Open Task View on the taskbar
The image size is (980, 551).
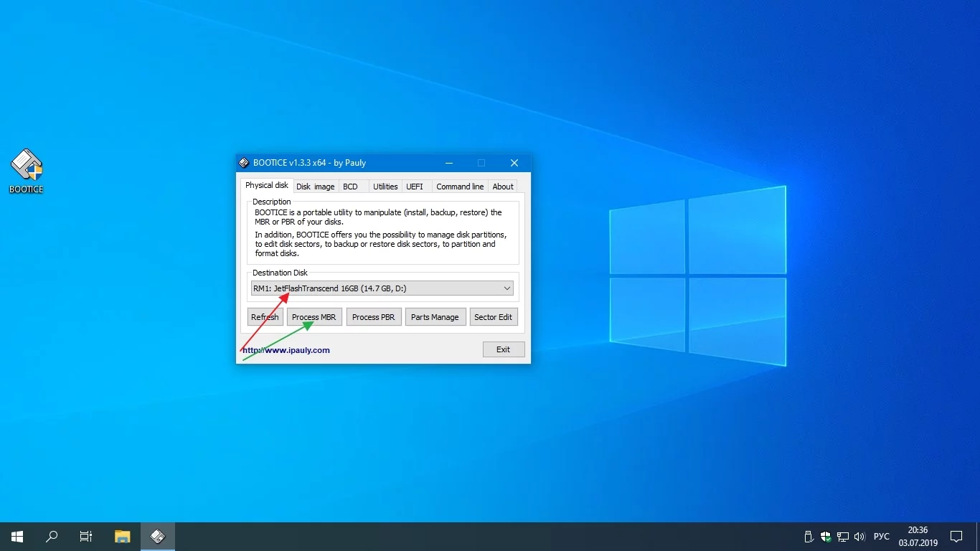tap(86, 537)
